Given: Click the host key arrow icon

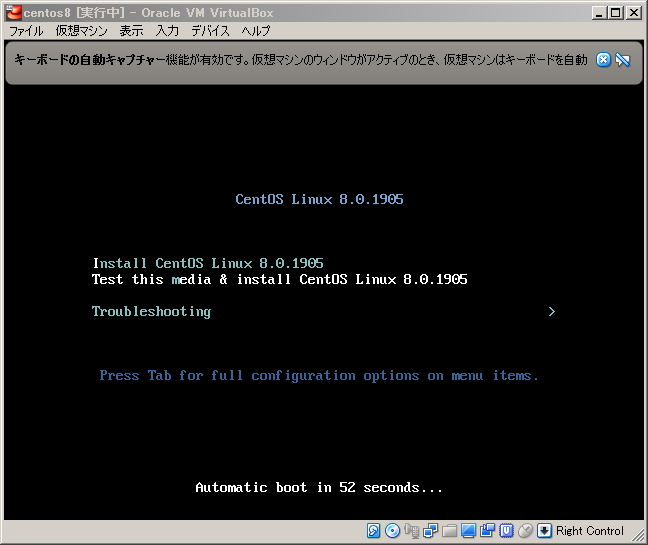Looking at the screenshot, I should (544, 531).
